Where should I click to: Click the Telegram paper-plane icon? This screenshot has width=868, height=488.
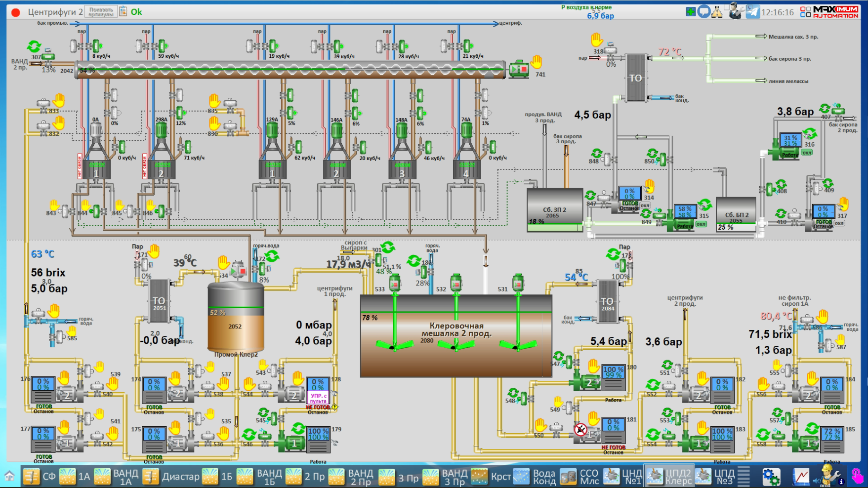pyautogui.click(x=752, y=12)
